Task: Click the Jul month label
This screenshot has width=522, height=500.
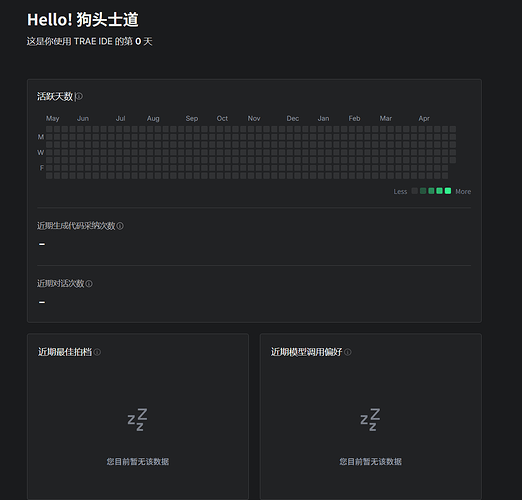Action: click(121, 119)
